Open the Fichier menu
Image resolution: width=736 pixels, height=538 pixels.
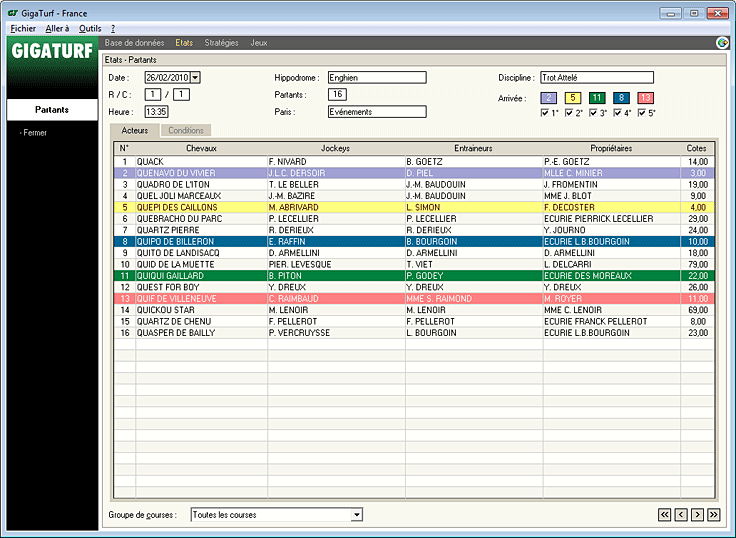pyautogui.click(x=23, y=29)
